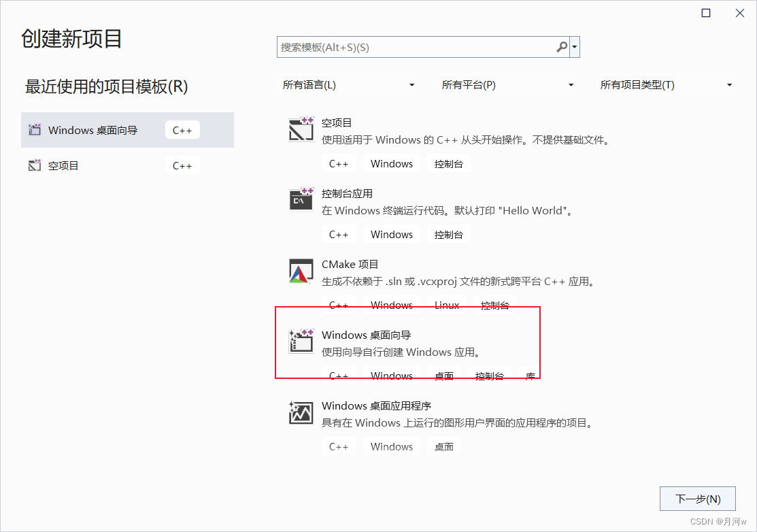Click the CMake 项目 description text

click(458, 282)
